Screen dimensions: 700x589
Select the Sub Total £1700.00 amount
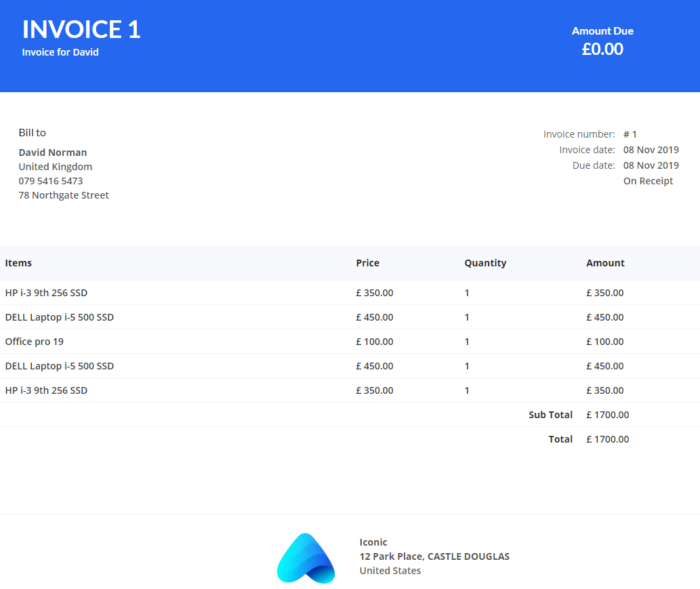pyautogui.click(x=607, y=414)
